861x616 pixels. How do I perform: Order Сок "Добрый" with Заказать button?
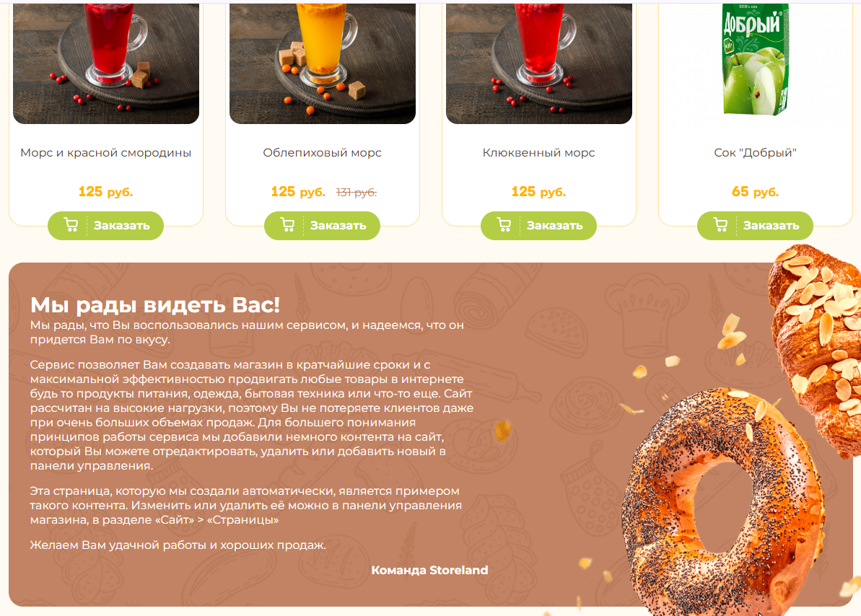(x=755, y=226)
